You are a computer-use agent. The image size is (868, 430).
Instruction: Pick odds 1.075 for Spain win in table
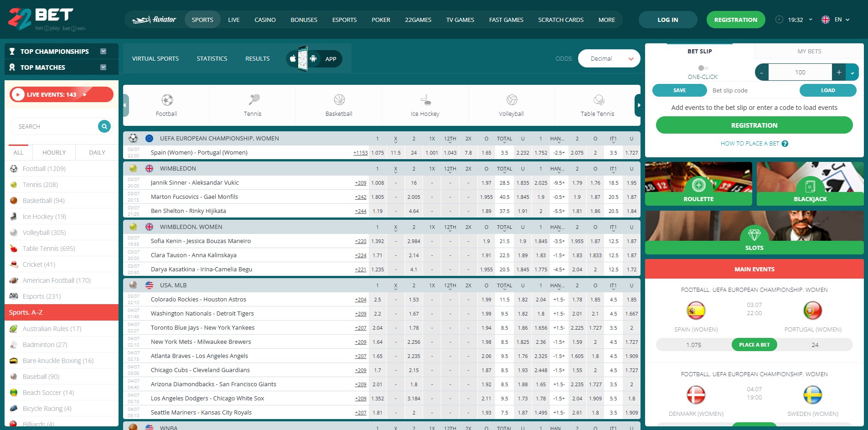(x=377, y=153)
